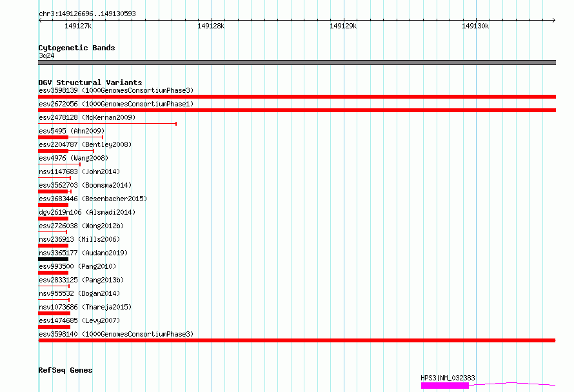Click the 3q24 band label
Image resolution: width=574 pixels, height=392 pixels.
tap(46, 55)
